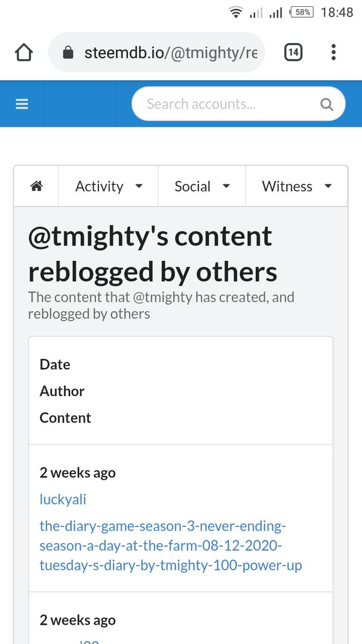362x644 pixels.
Task: Open the hamburger navigation menu
Action: [22, 104]
